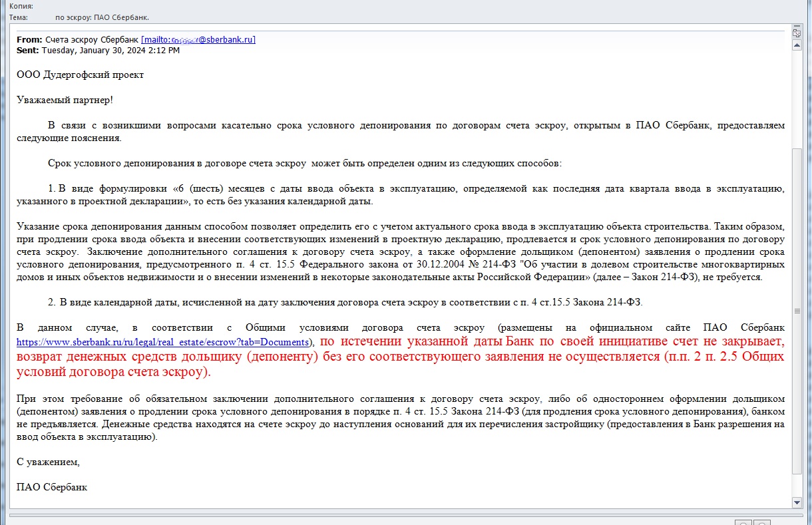
Task: Click the greeting 'Уважаемый партнер!'
Action: pyautogui.click(x=65, y=100)
